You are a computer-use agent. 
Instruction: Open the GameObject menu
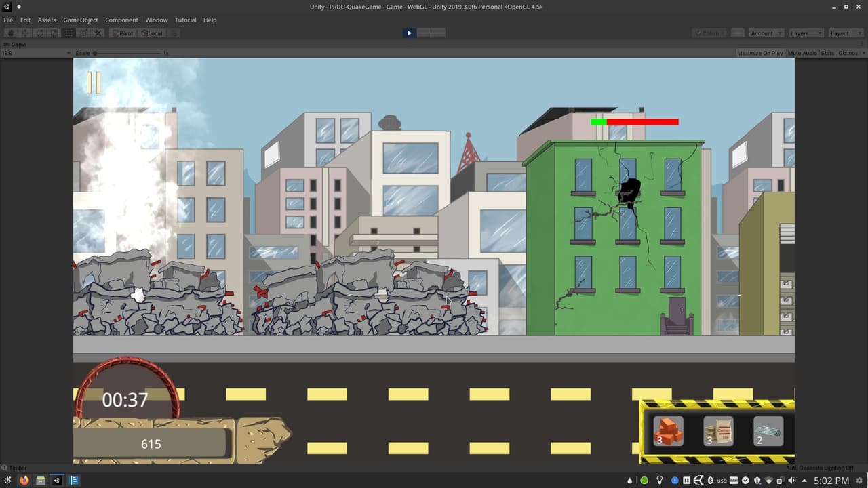(81, 20)
